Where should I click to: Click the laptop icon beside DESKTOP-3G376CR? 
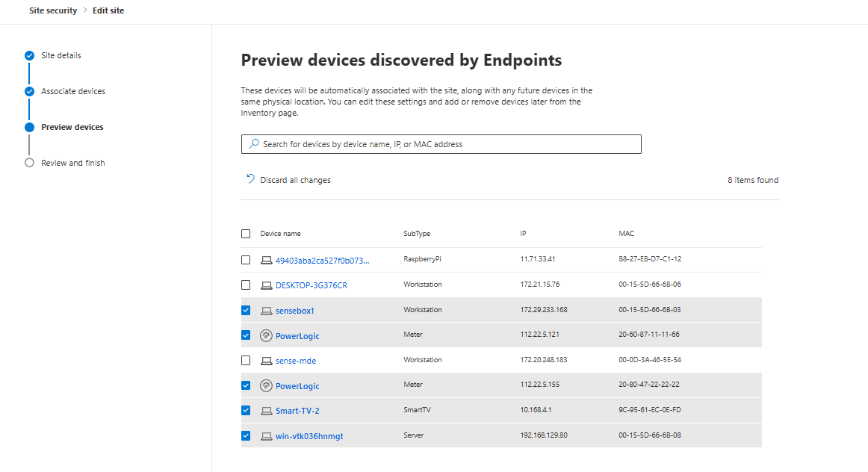(x=266, y=285)
